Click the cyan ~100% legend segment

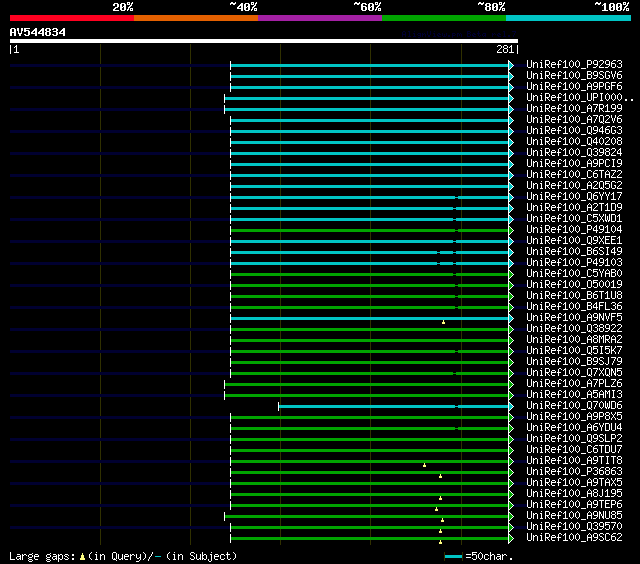coord(569,18)
